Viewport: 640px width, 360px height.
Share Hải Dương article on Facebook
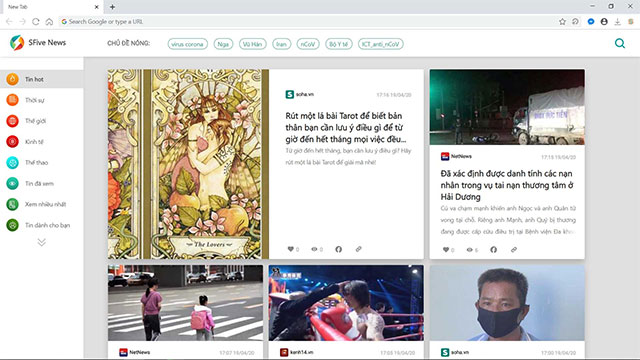coord(493,249)
